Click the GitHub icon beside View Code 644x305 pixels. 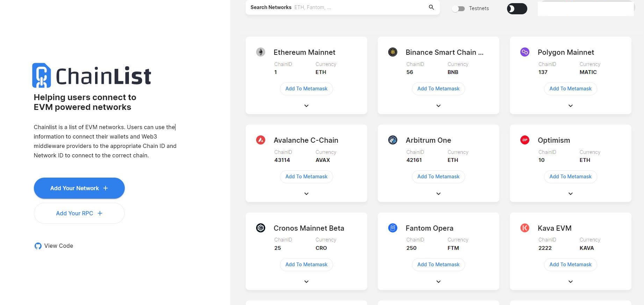[38, 246]
